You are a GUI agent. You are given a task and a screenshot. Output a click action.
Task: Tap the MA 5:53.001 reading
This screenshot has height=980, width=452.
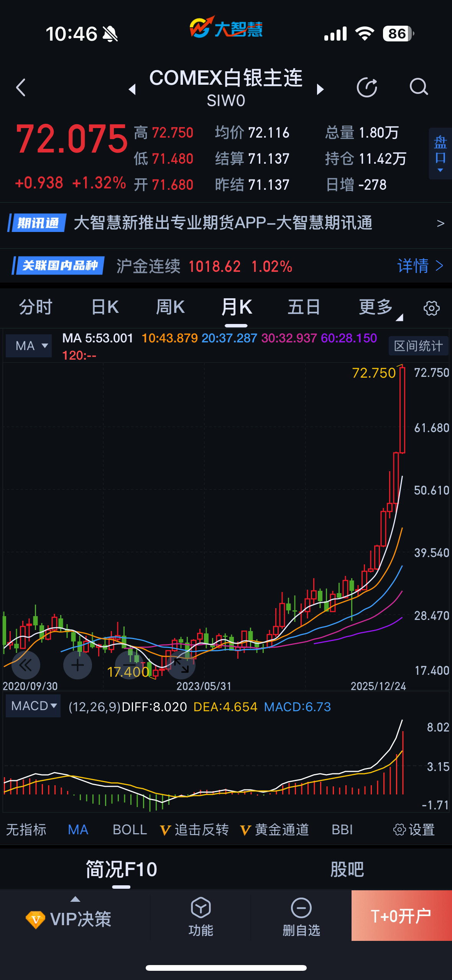98,338
